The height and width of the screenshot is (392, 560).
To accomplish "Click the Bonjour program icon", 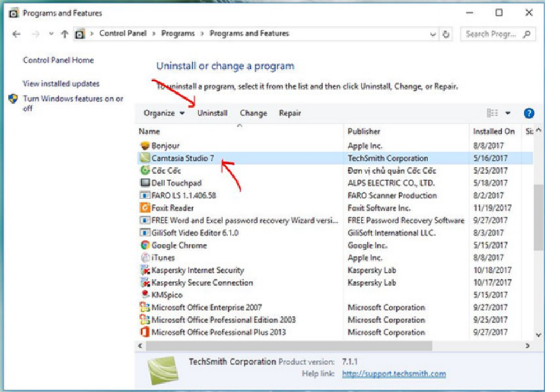I will coord(144,146).
